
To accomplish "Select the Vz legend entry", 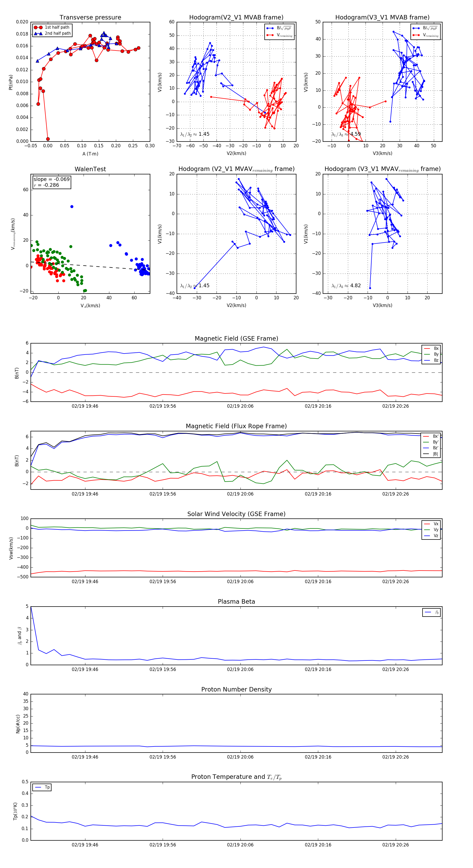I will point(431,536).
